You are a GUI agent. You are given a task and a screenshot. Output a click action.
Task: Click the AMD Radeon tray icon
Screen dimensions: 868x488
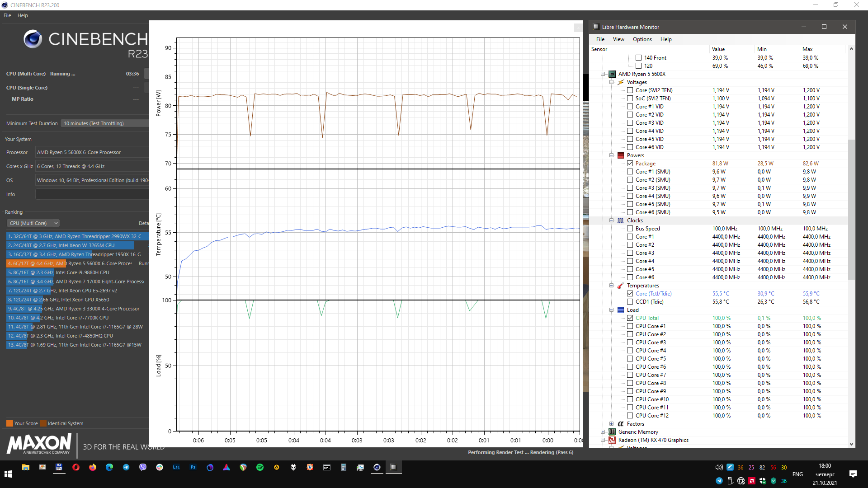pyautogui.click(x=752, y=481)
